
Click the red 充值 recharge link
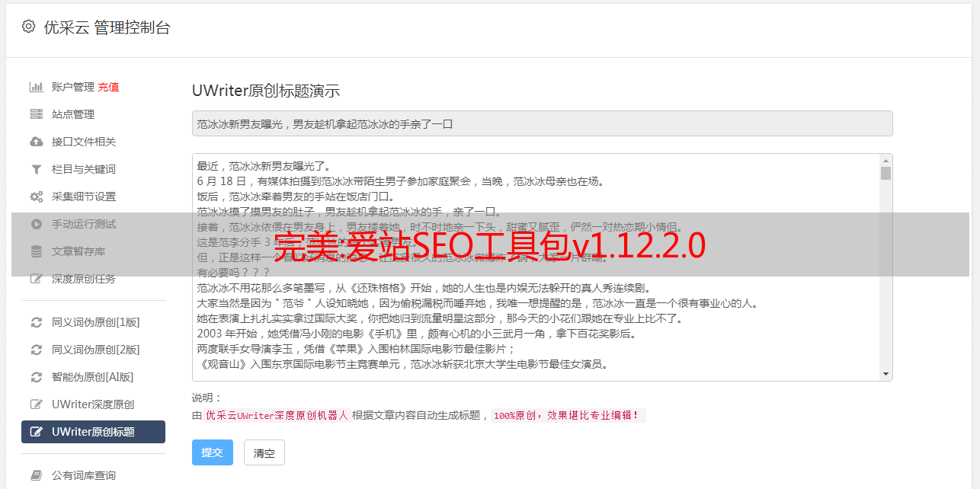[108, 87]
